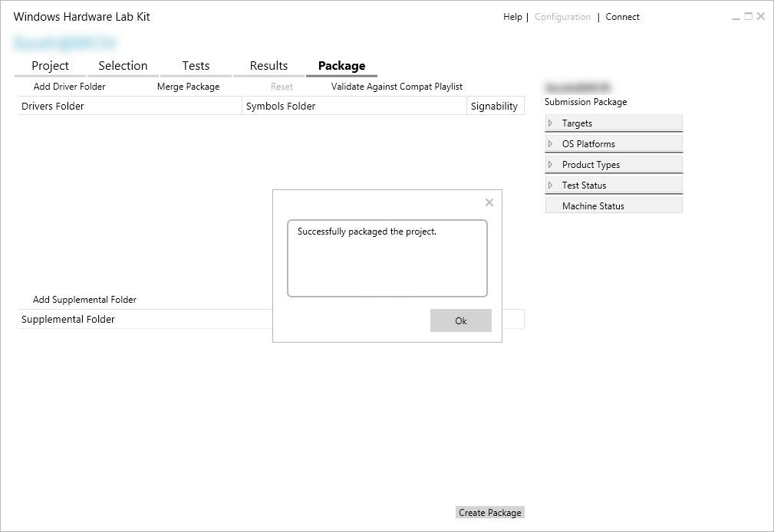
Task: Click Add Supplemental Folder
Action: tap(84, 300)
